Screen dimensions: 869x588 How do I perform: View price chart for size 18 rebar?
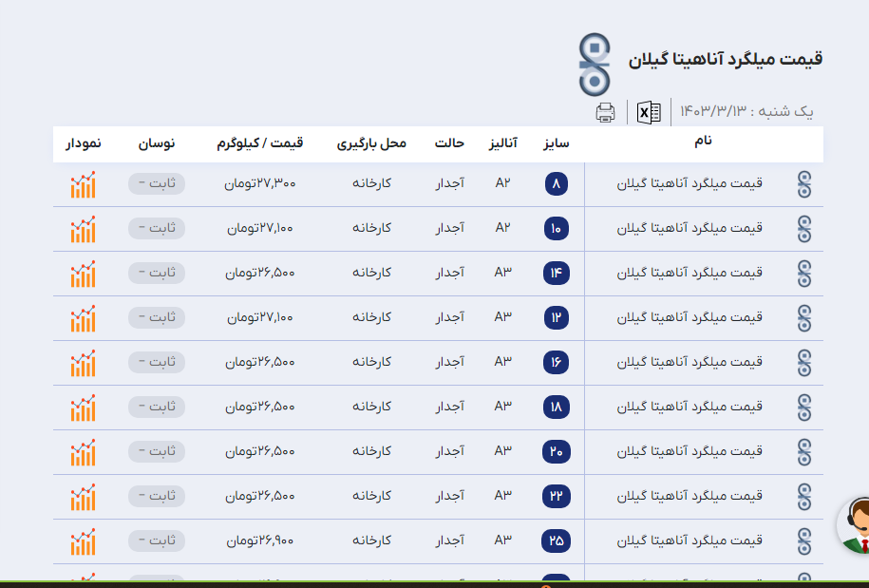click(84, 408)
